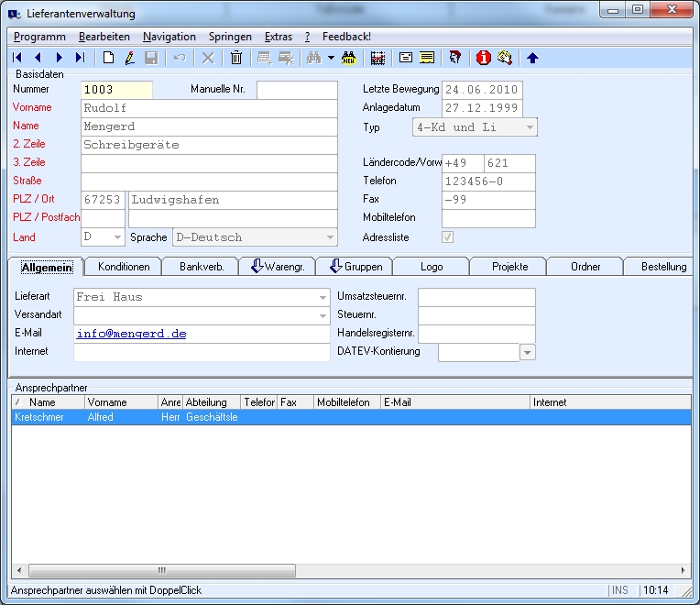Open the Bankverb. tab
700x605 pixels.
click(200, 267)
